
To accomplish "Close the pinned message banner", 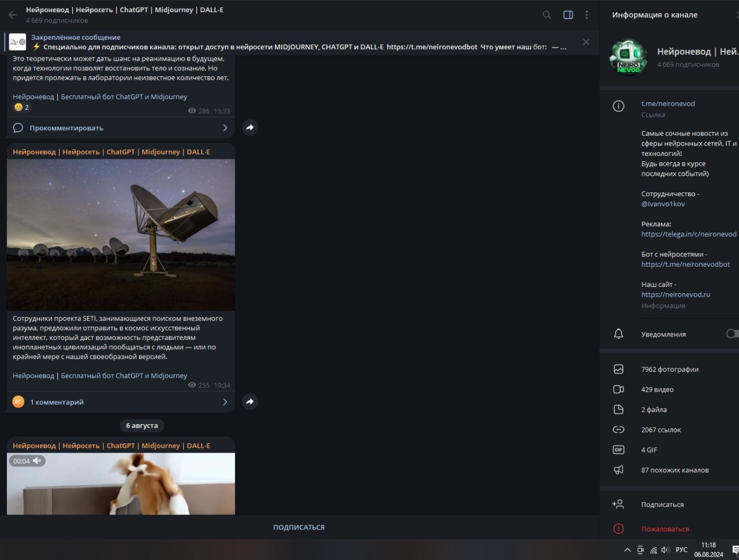I will [x=586, y=42].
